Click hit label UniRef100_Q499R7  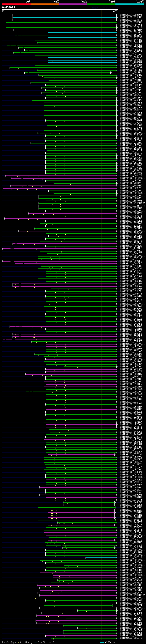[x=131, y=100]
